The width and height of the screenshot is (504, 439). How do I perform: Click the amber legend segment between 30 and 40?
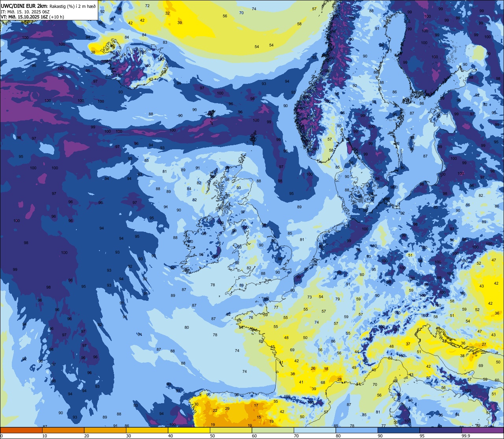(147, 430)
